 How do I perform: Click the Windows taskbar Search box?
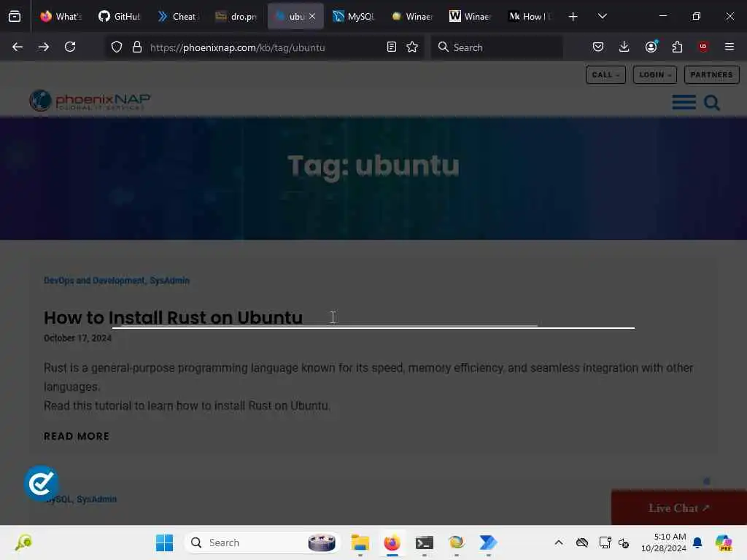(x=262, y=542)
